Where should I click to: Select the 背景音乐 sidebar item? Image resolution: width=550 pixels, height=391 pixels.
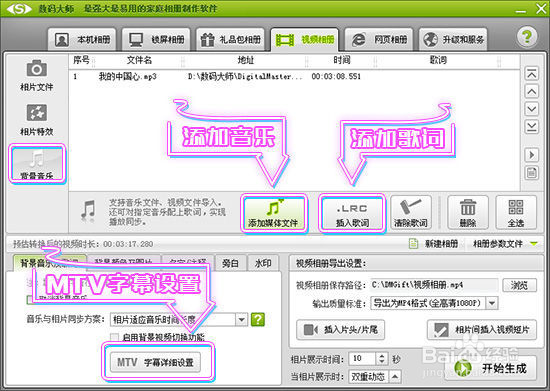click(x=37, y=163)
